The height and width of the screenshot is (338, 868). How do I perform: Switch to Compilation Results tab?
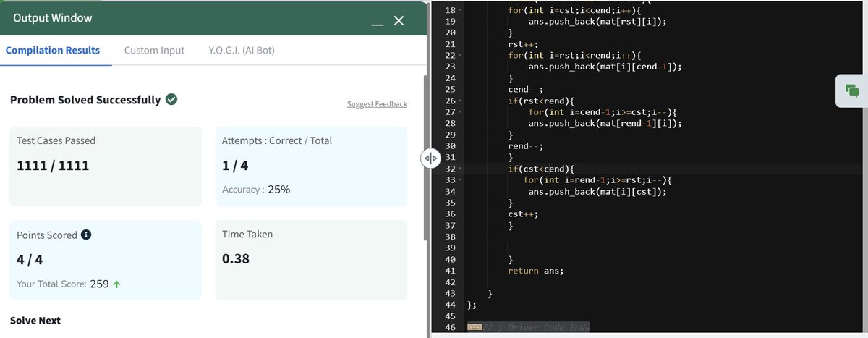point(53,50)
